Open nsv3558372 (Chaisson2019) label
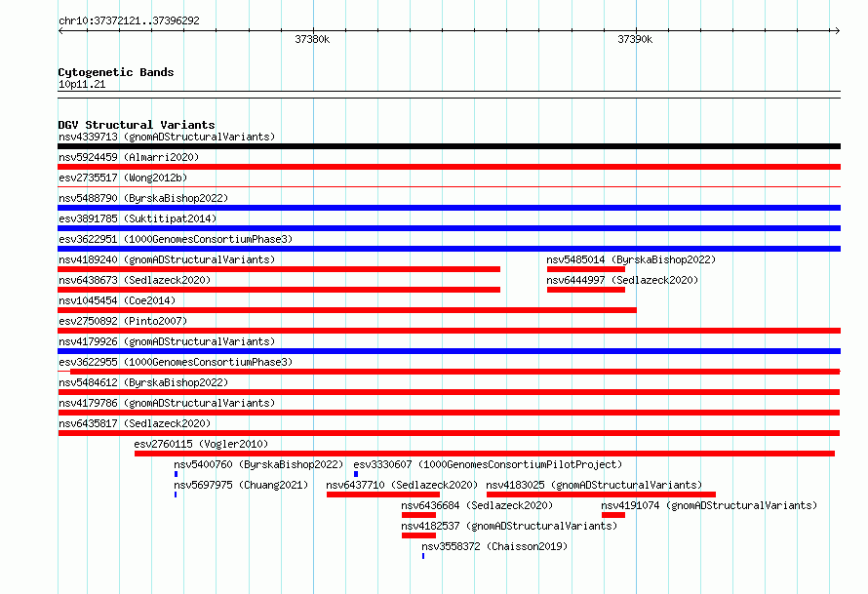 point(494,546)
